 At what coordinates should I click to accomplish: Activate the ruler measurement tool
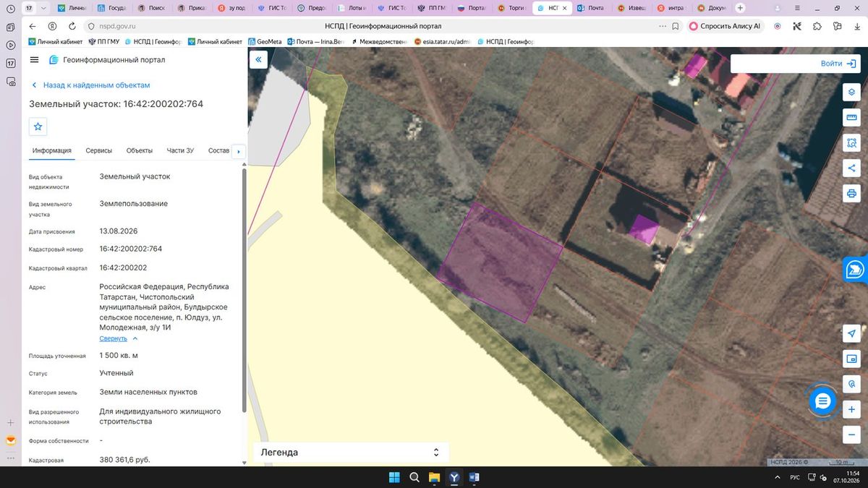pyautogui.click(x=851, y=118)
